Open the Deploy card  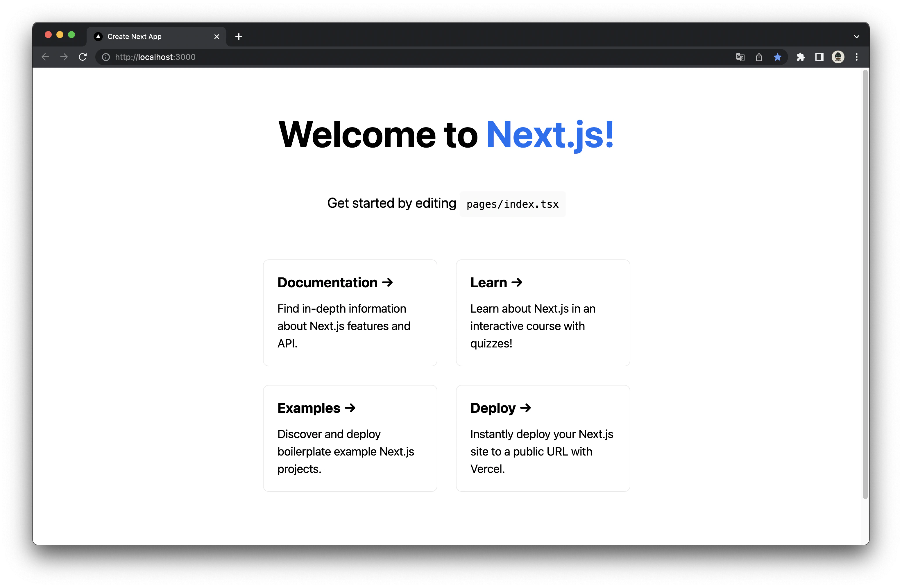point(543,438)
